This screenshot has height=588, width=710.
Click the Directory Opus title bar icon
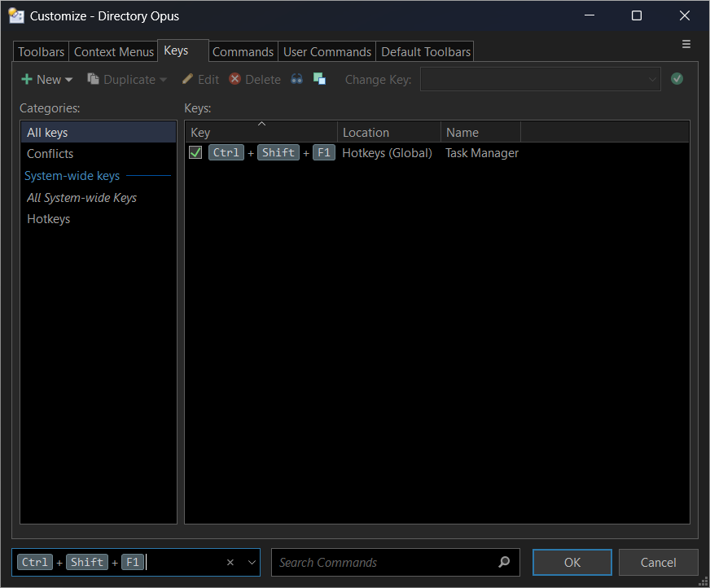coord(15,15)
